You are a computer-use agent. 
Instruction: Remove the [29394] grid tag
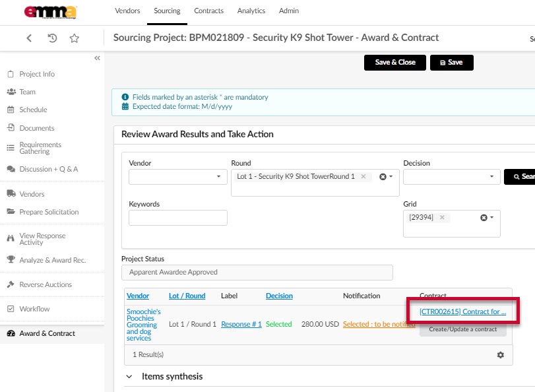[442, 217]
